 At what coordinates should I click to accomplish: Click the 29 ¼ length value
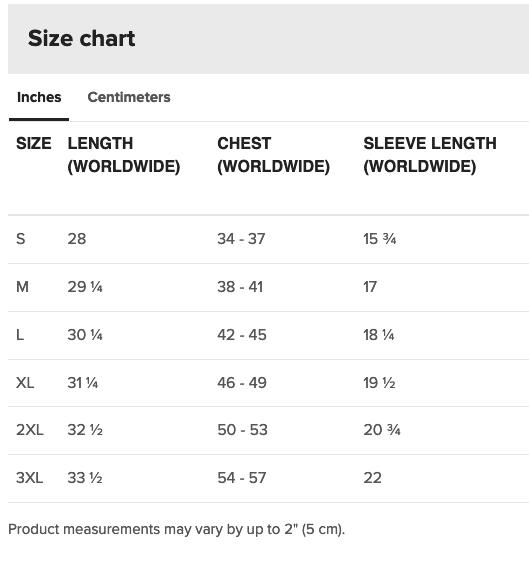click(x=85, y=287)
